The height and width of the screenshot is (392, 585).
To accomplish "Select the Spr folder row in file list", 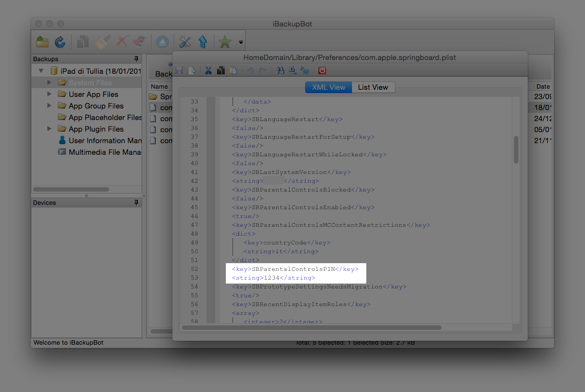I will point(160,96).
